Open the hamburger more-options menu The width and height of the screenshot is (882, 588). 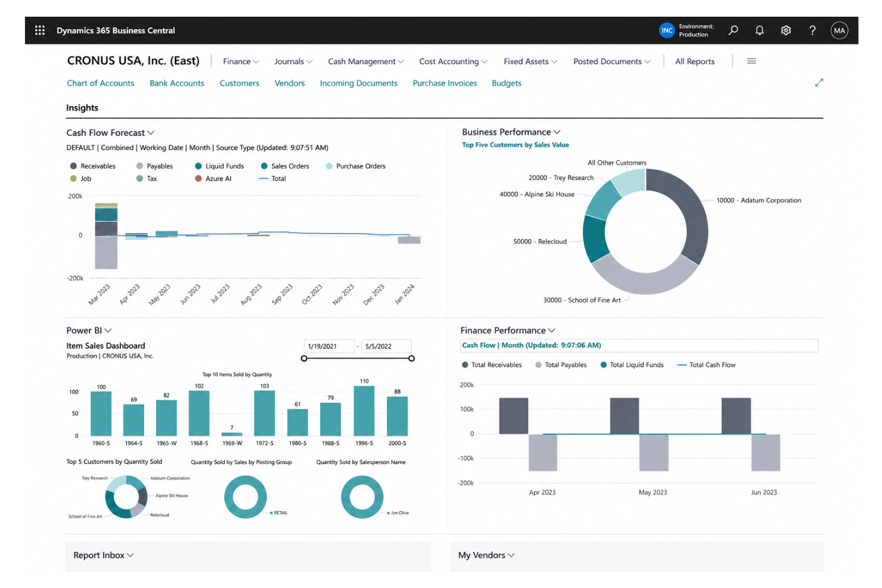pyautogui.click(x=751, y=61)
